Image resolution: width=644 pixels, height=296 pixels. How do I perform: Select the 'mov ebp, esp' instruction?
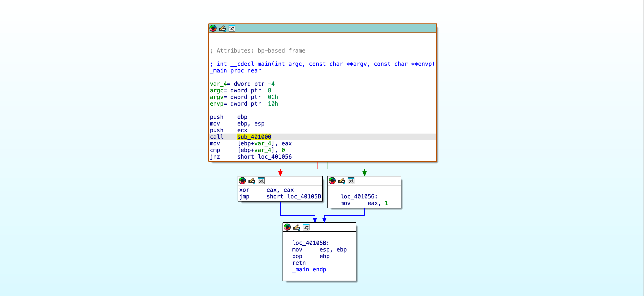(x=237, y=123)
